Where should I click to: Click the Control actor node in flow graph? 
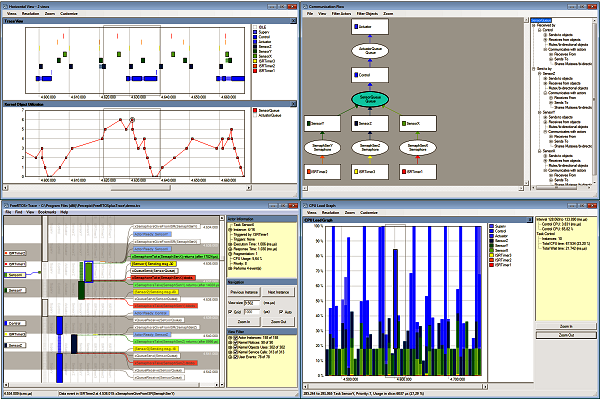coord(370,75)
